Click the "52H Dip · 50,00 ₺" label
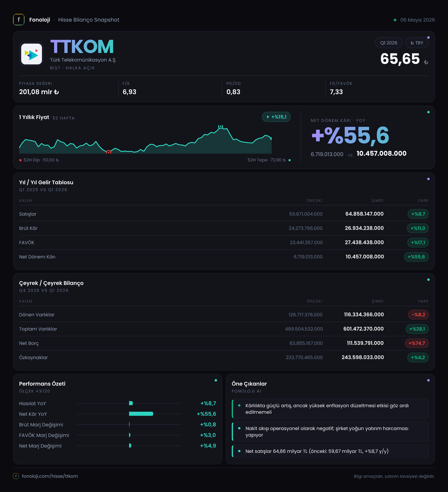448x492 pixels. point(41,160)
